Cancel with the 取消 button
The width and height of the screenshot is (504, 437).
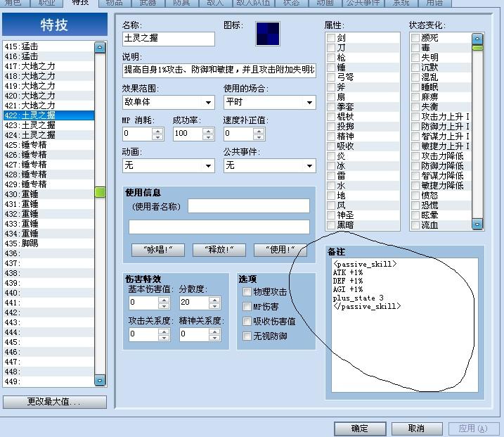tap(417, 429)
